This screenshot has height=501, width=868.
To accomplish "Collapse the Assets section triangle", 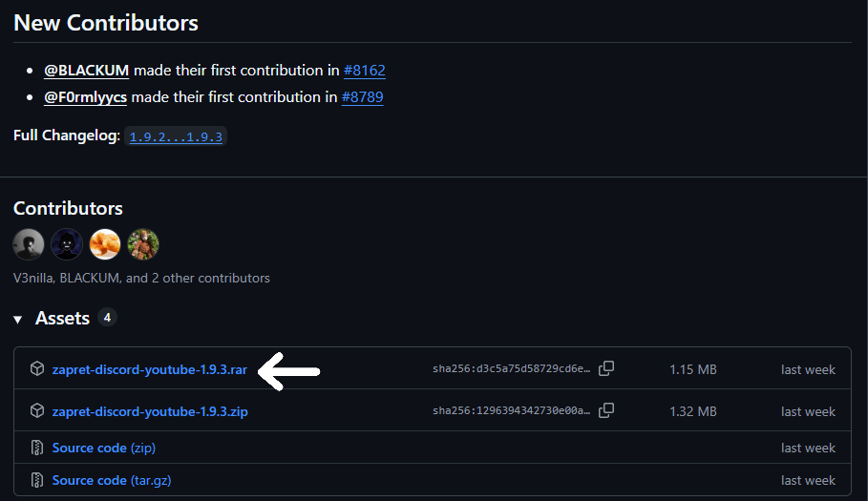I will point(18,319).
